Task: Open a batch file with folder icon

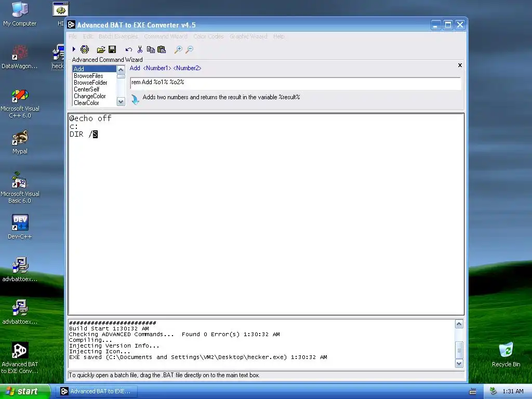Action: (101, 50)
